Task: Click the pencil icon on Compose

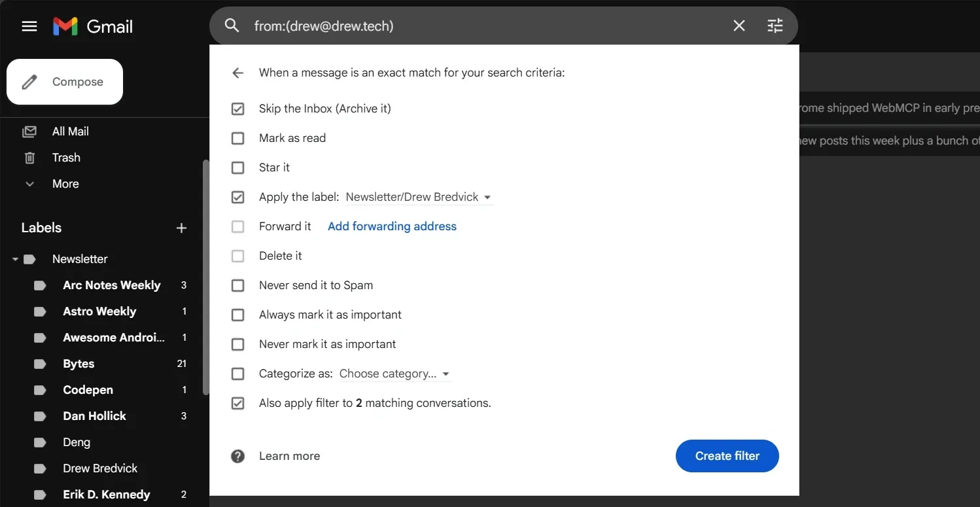Action: [x=29, y=82]
